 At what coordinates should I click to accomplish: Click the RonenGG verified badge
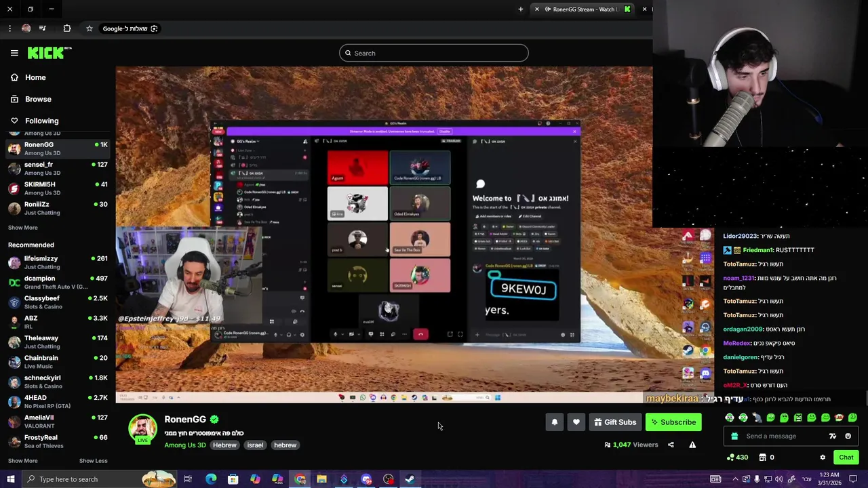coord(214,420)
